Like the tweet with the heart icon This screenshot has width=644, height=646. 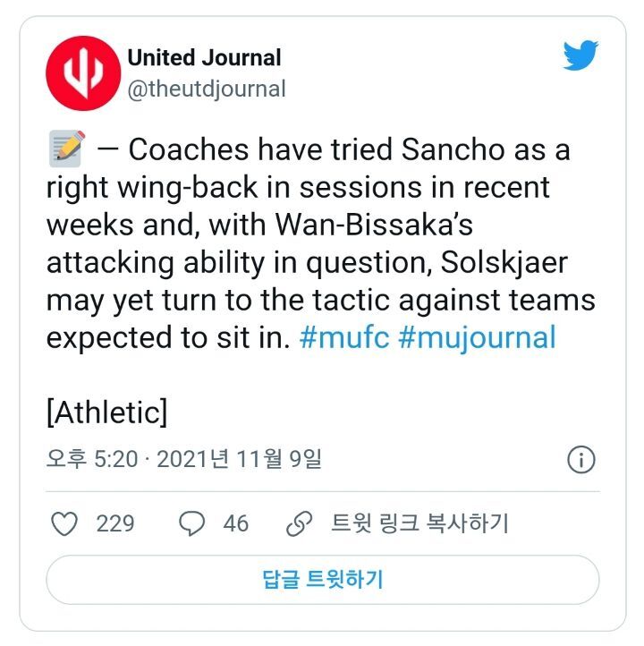pos(64,523)
